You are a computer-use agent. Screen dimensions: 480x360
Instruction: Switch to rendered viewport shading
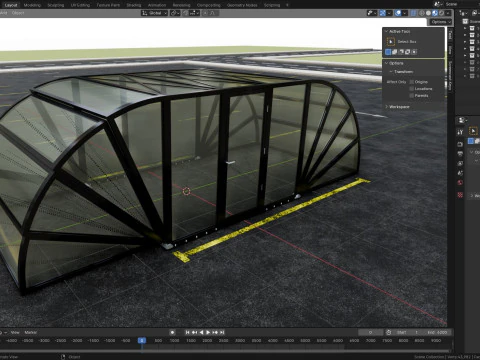442,13
